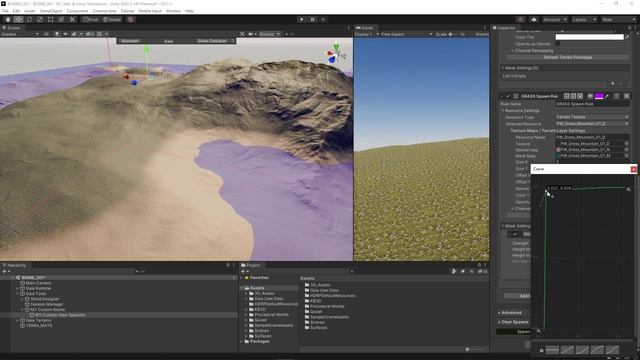Click the Color Tint eyedropper icon
This screenshot has width=640, height=360.
(x=627, y=37)
